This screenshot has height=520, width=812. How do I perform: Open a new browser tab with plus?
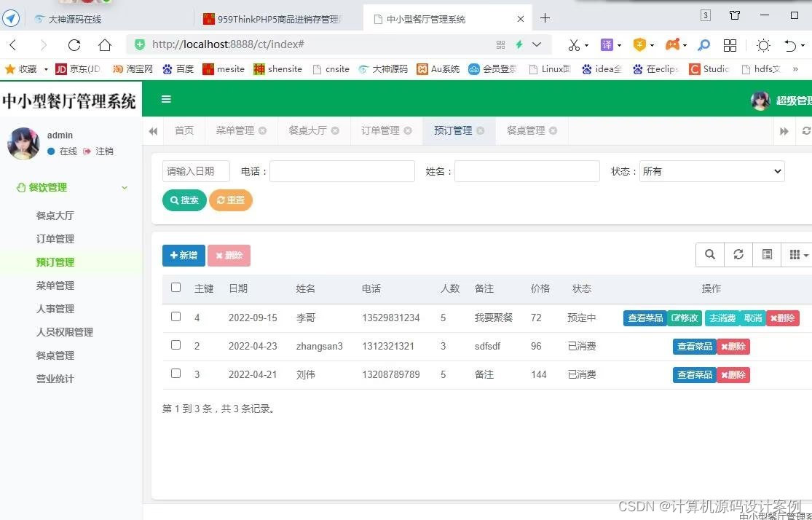point(545,18)
